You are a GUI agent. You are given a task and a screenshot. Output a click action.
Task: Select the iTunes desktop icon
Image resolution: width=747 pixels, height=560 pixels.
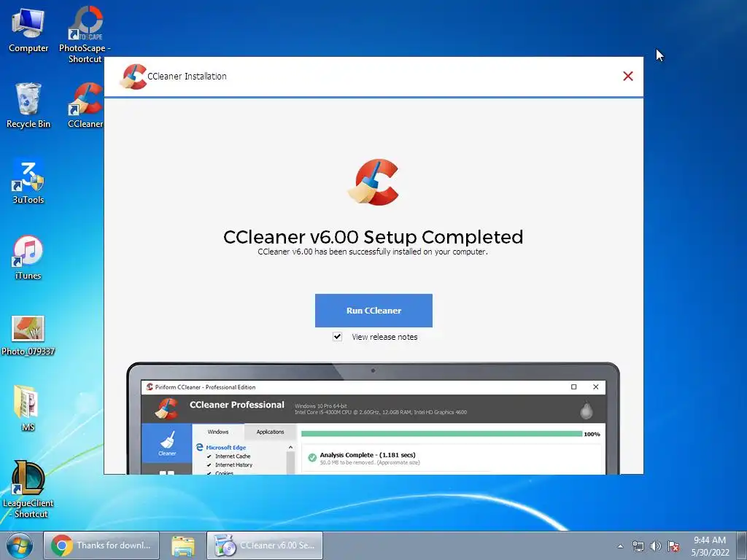(x=28, y=257)
